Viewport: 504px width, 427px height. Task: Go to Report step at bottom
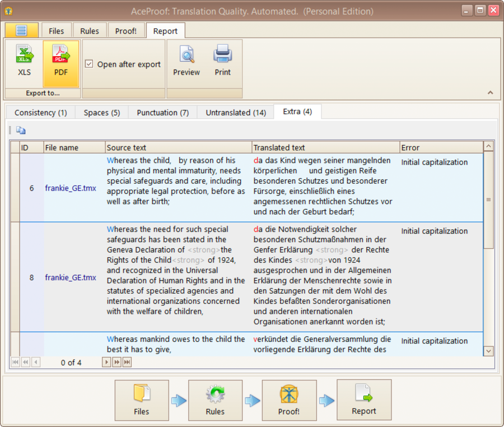point(364,400)
